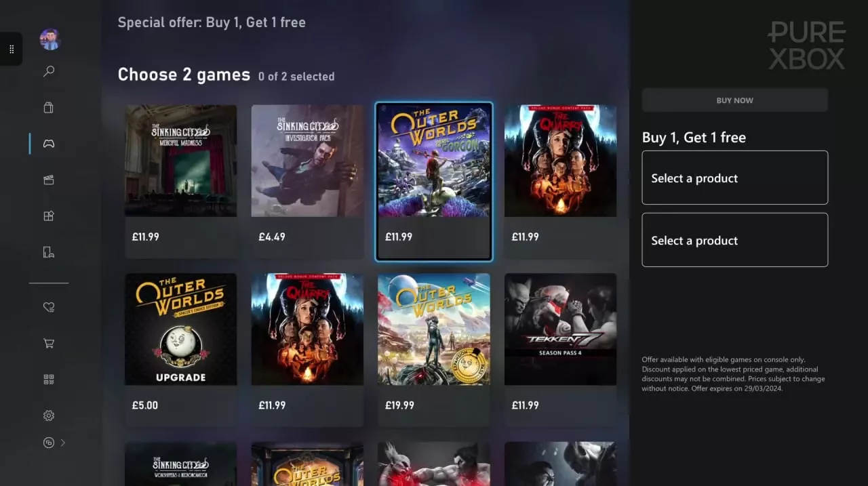This screenshot has height=486, width=868.
Task: Pick the Tekken 7 Season Pass 4 tile
Action: (560, 349)
